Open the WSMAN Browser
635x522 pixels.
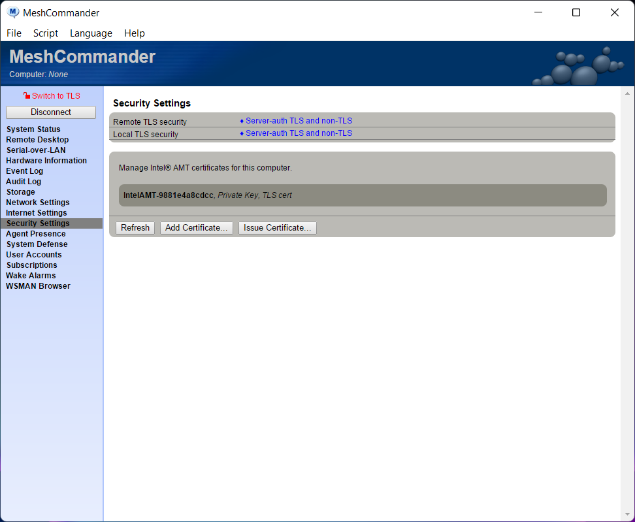(x=38, y=286)
